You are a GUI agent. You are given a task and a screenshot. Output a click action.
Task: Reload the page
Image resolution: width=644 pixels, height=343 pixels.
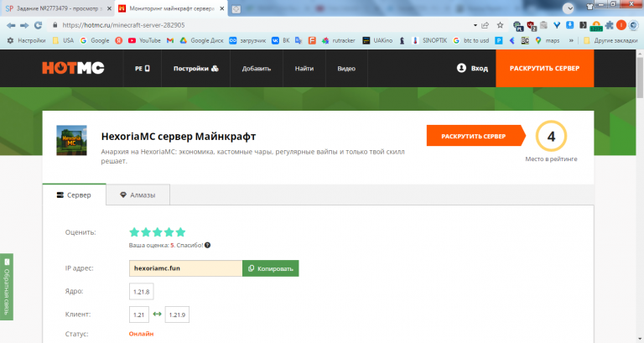tap(39, 25)
